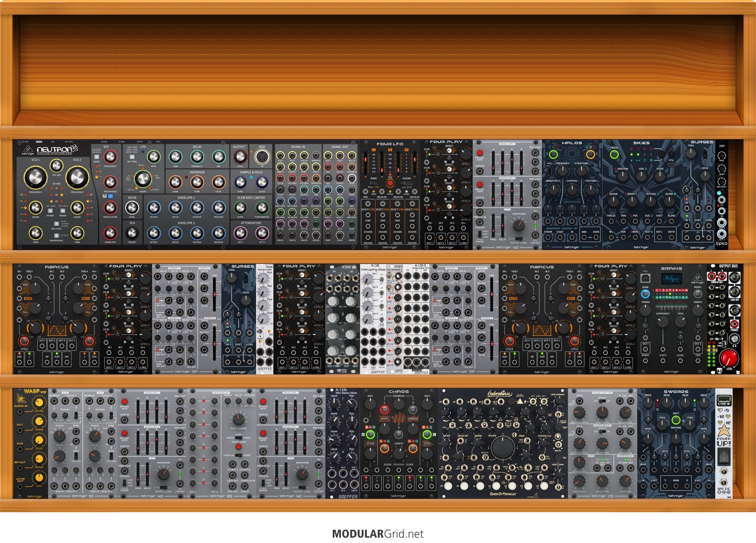Click the Morph knob on Brains
This screenshot has height=543, width=756.
(x=698, y=309)
